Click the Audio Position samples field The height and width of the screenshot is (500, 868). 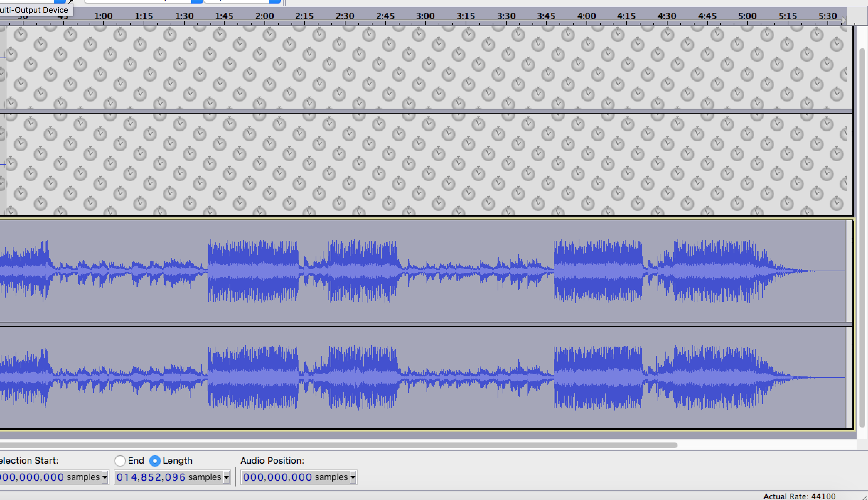point(299,477)
